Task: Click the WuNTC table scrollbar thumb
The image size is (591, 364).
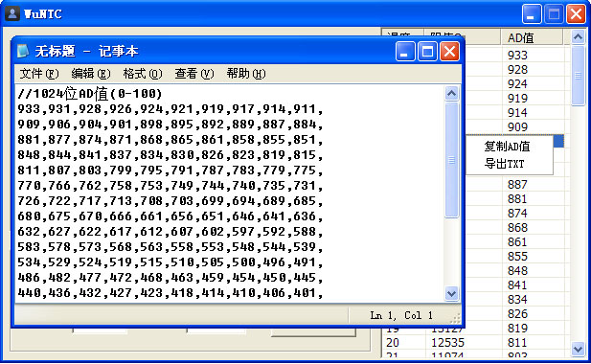Action: [x=578, y=76]
